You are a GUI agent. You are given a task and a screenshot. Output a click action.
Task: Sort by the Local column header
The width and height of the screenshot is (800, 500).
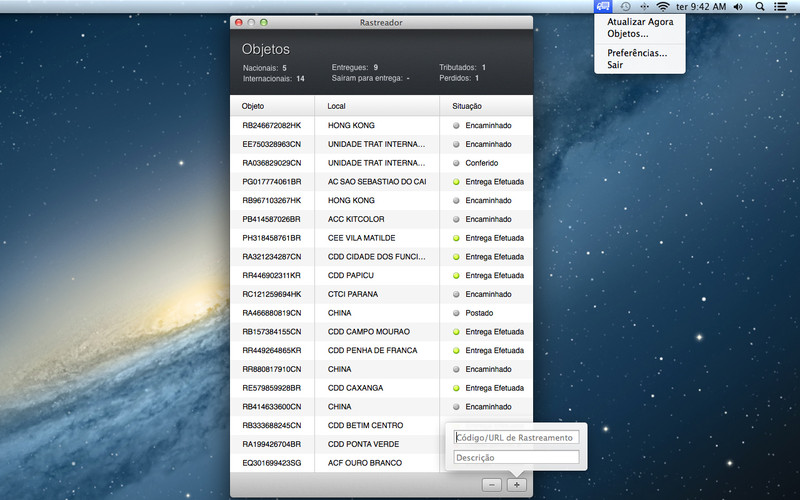tap(377, 106)
